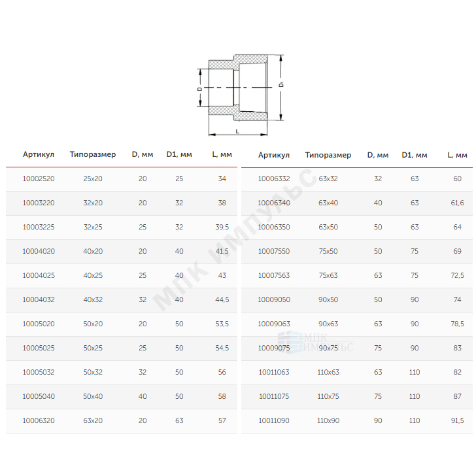This screenshot has height=476, width=476.
Task: Click length value 41,5
Action: click(x=222, y=251)
